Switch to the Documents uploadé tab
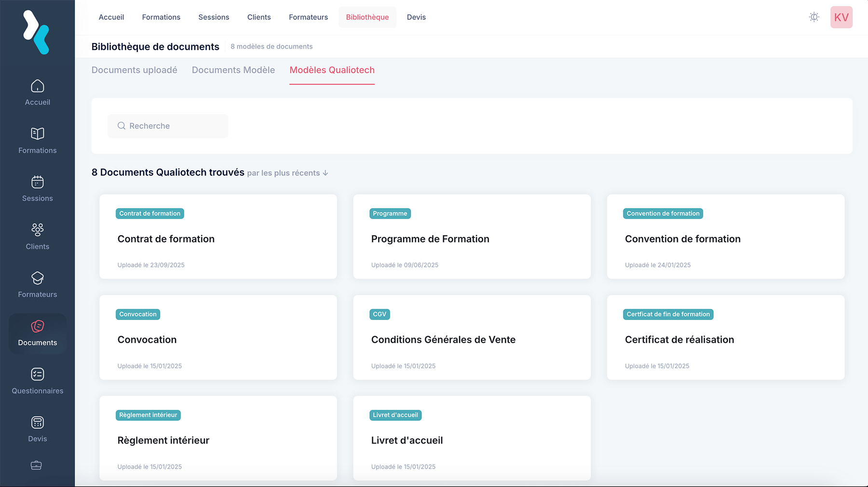868x487 pixels. (x=135, y=70)
